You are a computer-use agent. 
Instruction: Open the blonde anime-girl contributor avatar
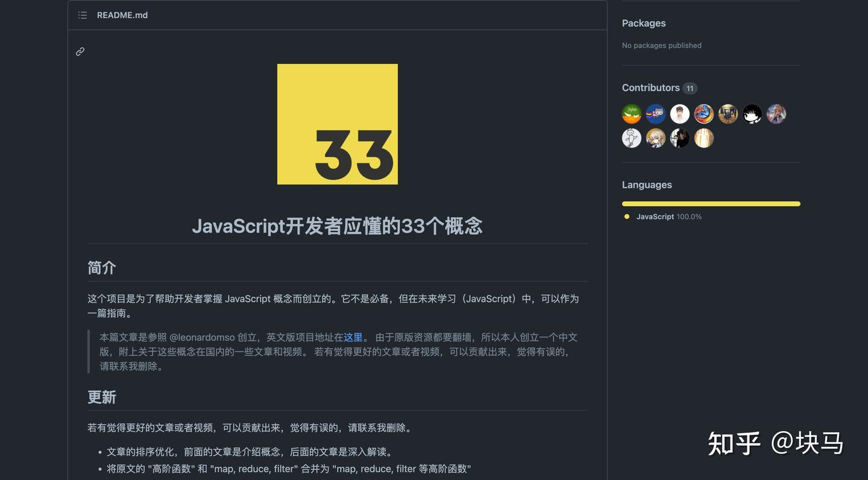655,137
